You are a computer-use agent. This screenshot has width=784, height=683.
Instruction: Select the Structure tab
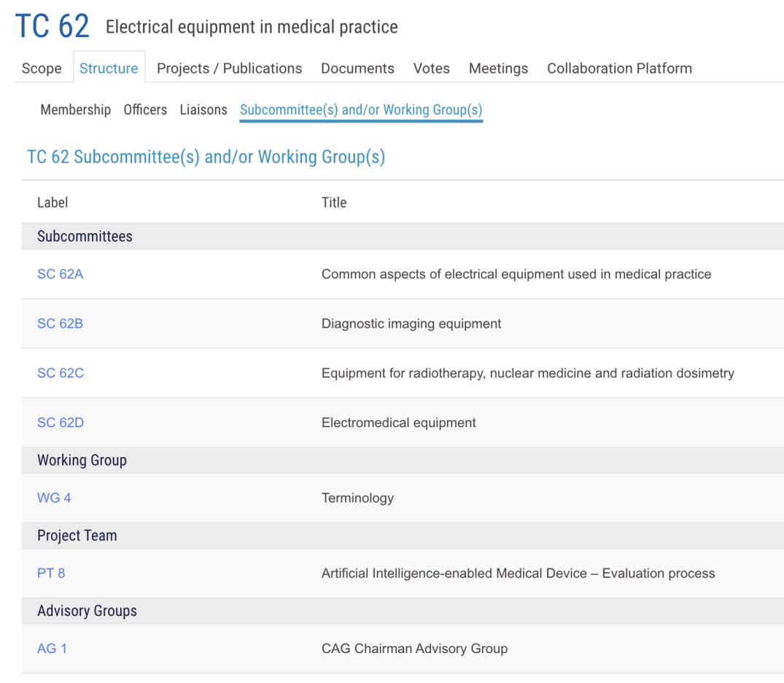[109, 68]
